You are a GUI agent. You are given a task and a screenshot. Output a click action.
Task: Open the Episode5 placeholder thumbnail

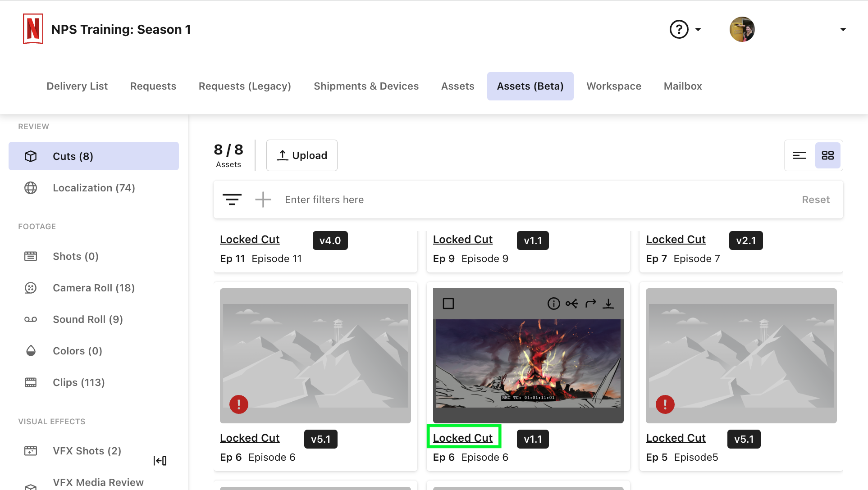(x=741, y=356)
